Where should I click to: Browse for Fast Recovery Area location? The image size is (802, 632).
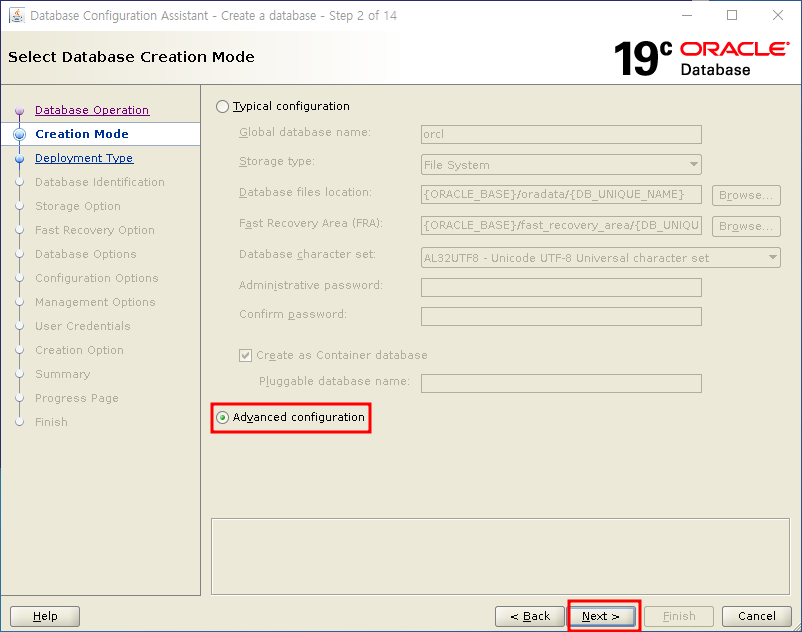click(x=746, y=226)
